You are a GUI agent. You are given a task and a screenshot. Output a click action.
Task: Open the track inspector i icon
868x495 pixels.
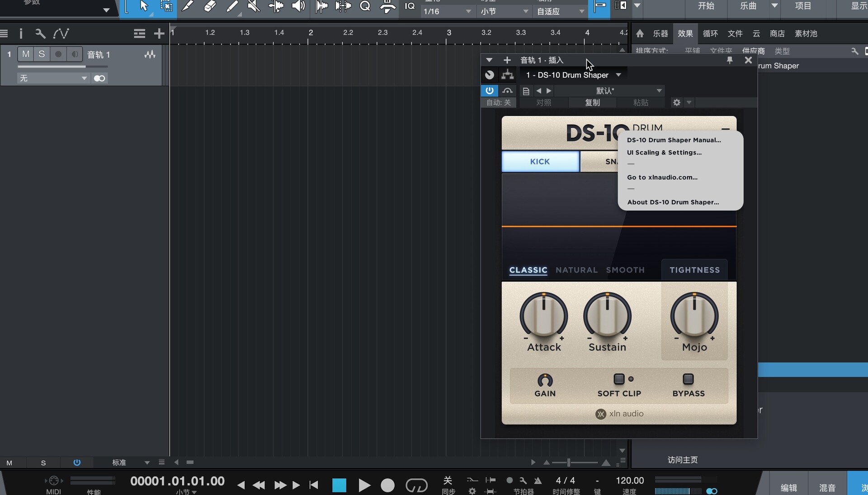21,33
